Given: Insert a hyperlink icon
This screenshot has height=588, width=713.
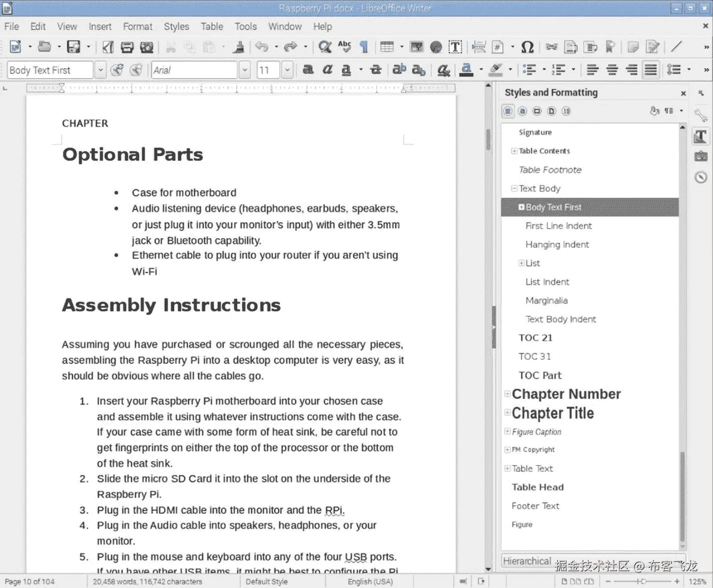Looking at the screenshot, I should pyautogui.click(x=551, y=47).
